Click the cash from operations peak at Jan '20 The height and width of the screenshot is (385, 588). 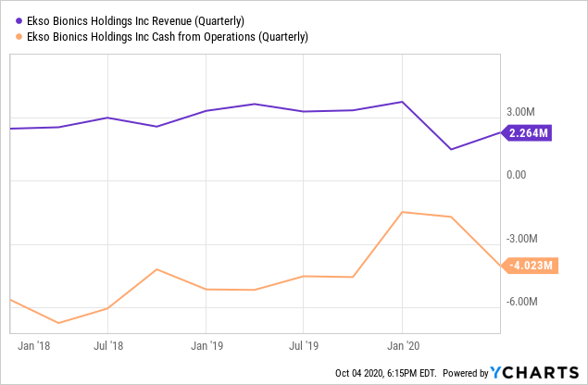point(403,212)
